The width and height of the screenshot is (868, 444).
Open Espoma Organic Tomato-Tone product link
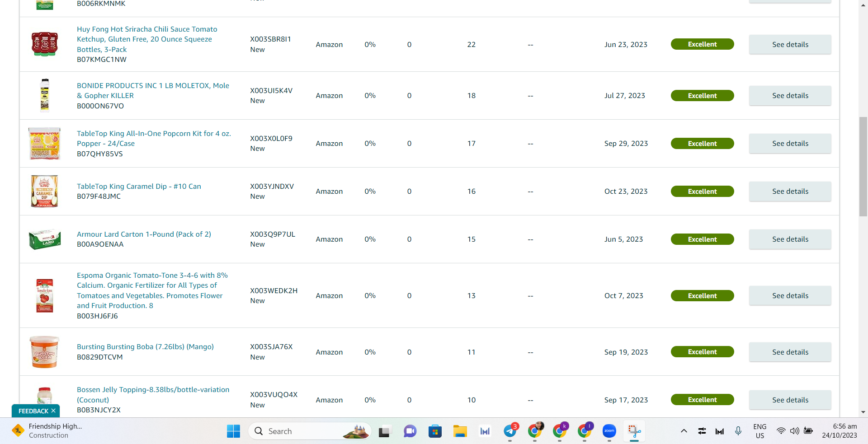pyautogui.click(x=152, y=290)
